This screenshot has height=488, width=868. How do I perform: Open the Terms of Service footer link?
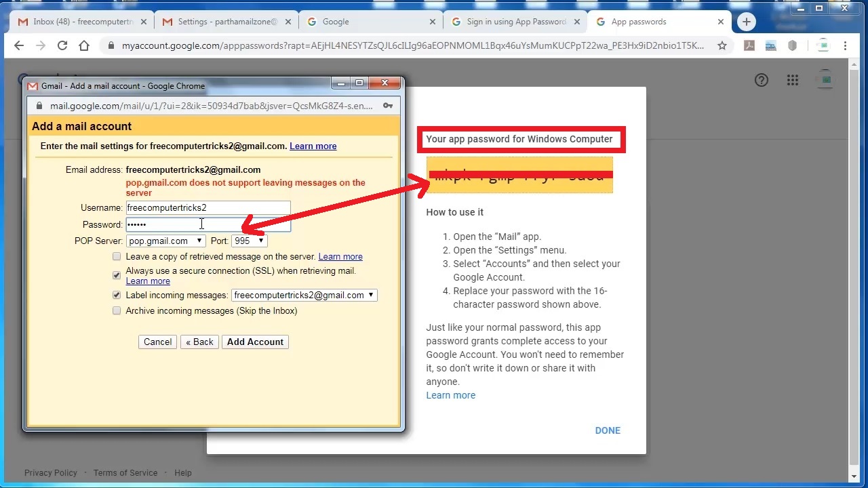(125, 472)
